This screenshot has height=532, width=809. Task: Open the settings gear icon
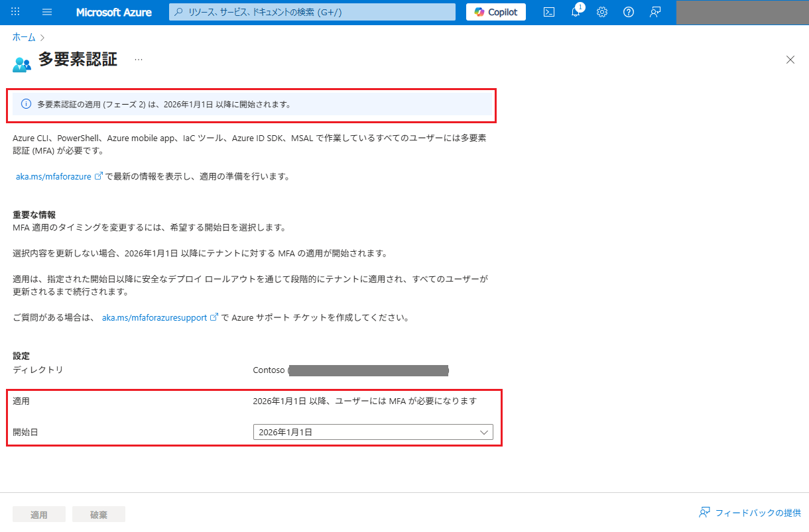[x=602, y=12]
